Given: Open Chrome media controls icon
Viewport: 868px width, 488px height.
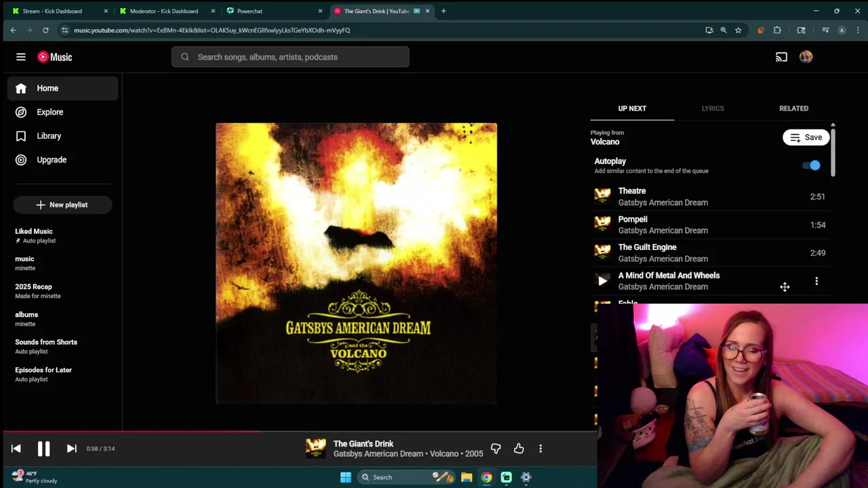Looking at the screenshot, I should (825, 30).
